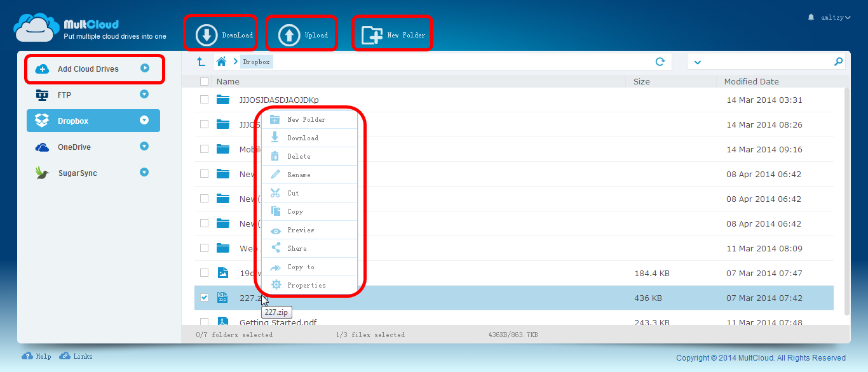Open the JJJOSJDASDJAOJDKp folder name
The width and height of the screenshot is (868, 372).
click(279, 100)
